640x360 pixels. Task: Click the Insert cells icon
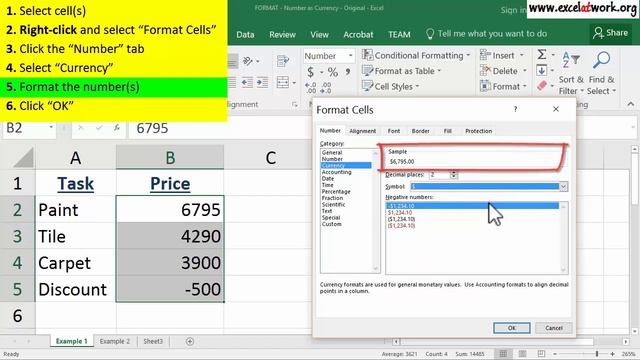pos(485,55)
